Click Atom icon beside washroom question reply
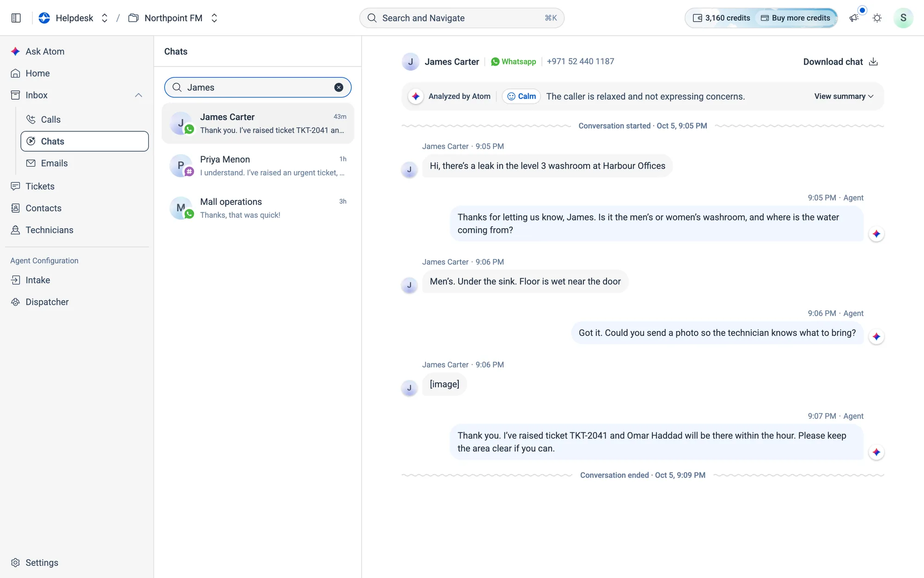The image size is (924, 578). click(x=876, y=234)
